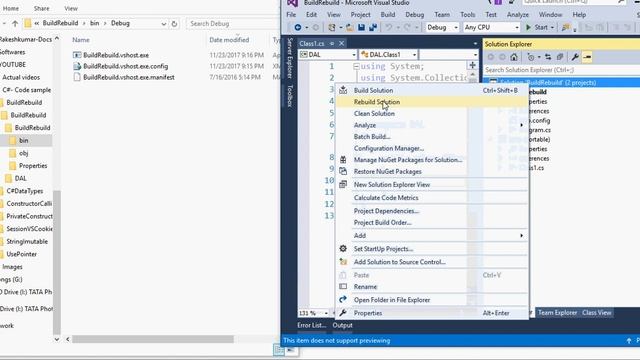640x360 pixels.
Task: Click the Navigate Backward toolbar icon
Action: pos(298,27)
